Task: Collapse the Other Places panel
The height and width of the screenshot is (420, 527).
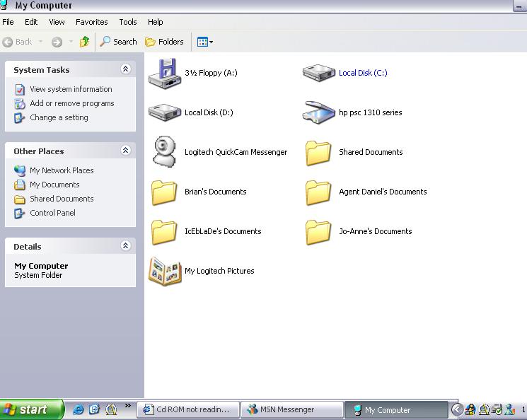Action: coord(125,151)
